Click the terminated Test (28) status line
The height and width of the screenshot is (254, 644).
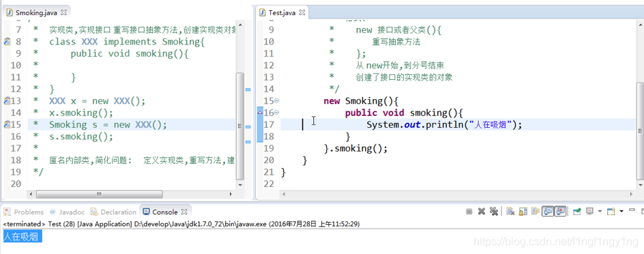(181, 224)
